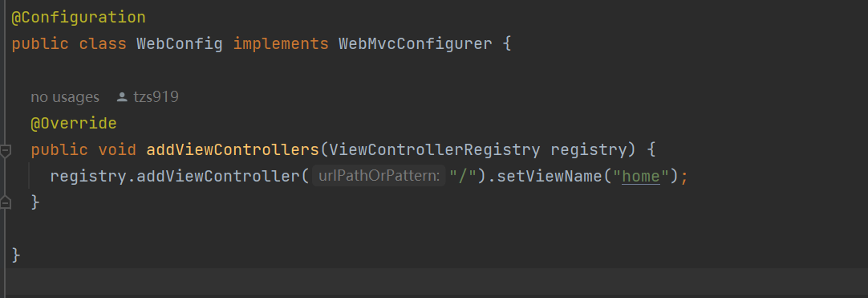
Task: Click the void return type keyword
Action: [117, 149]
